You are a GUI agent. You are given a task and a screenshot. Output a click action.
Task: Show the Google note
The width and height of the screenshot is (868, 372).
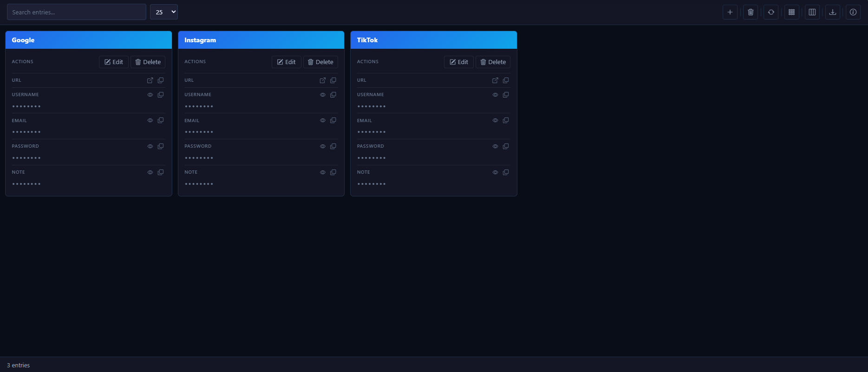tap(150, 172)
